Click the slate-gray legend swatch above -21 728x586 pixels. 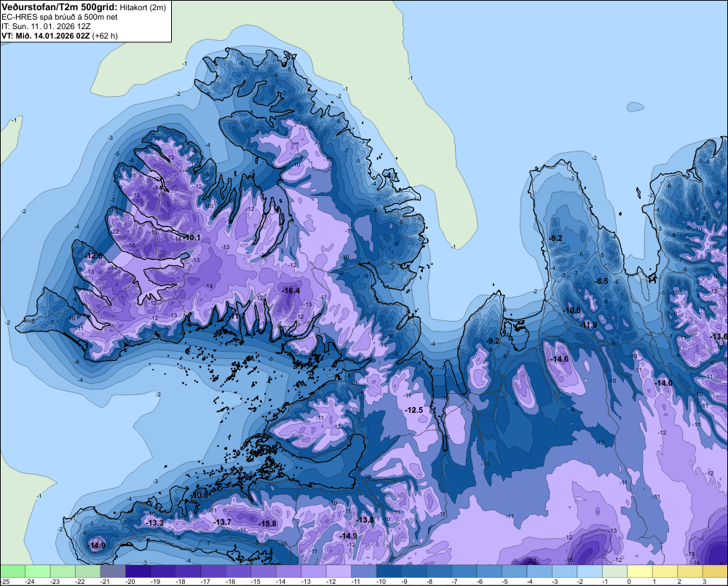(113, 571)
